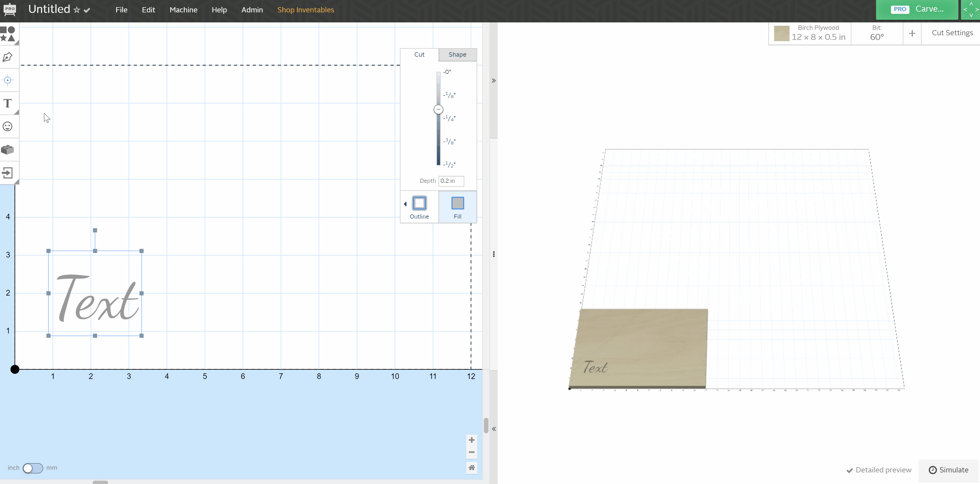Select the Pen drawing tool
This screenshot has width=980, height=484.
coord(8,57)
